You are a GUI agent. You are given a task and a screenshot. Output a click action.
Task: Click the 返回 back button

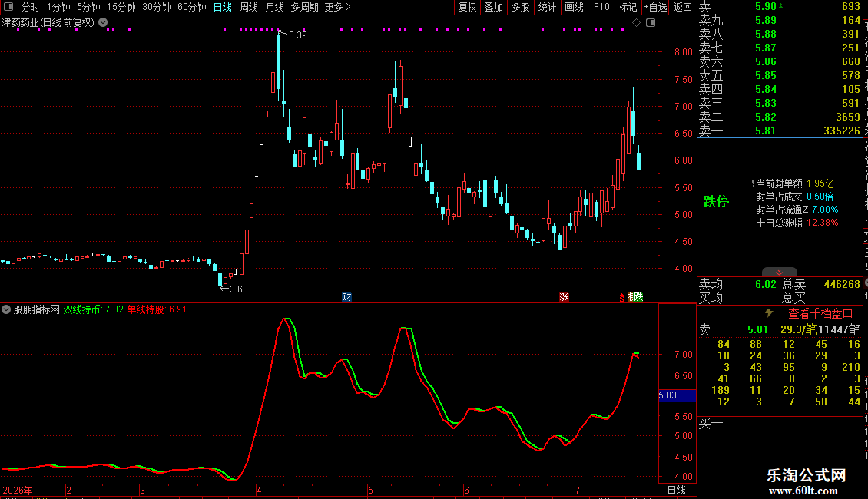click(x=683, y=7)
